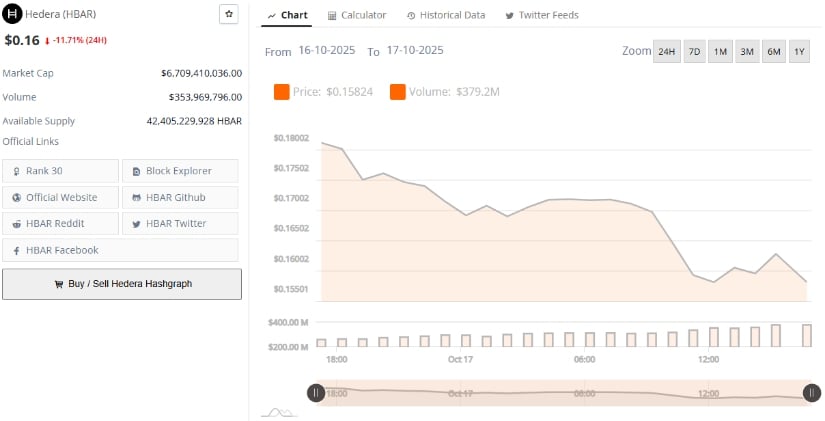Open the HBAR Reddit link
This screenshot has width=825, height=421.
coord(60,223)
